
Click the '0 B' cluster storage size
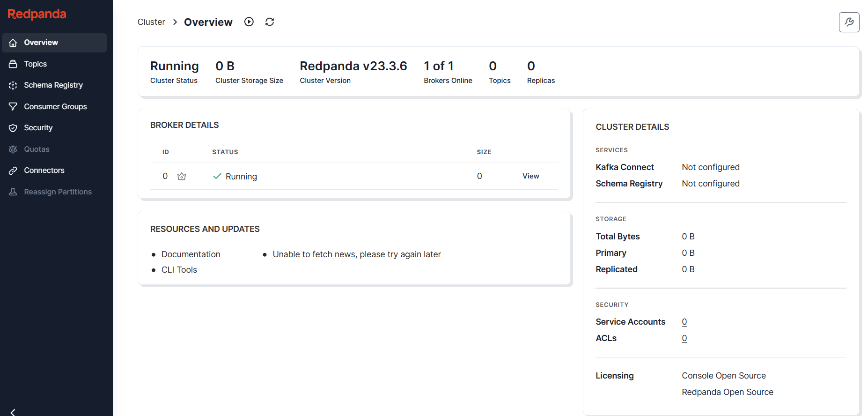(225, 66)
